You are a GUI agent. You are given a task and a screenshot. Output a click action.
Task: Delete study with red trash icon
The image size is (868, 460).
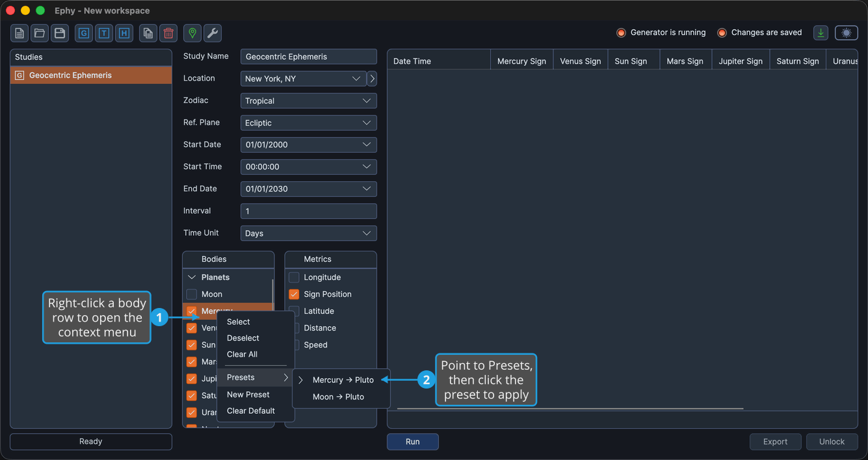(168, 33)
